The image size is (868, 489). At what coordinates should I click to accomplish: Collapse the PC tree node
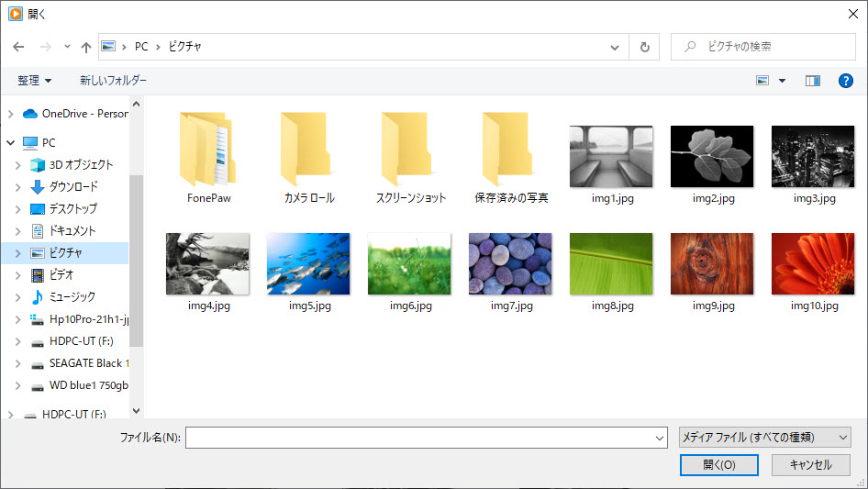click(x=11, y=143)
